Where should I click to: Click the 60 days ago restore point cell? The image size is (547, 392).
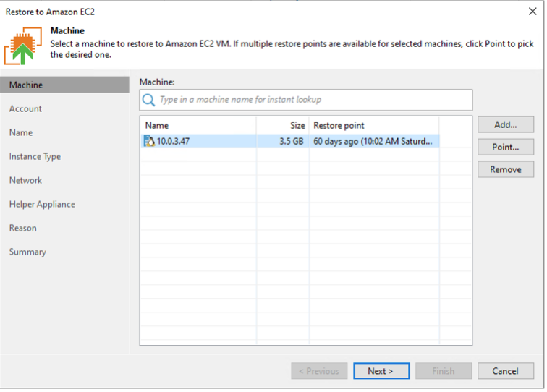pyautogui.click(x=374, y=141)
